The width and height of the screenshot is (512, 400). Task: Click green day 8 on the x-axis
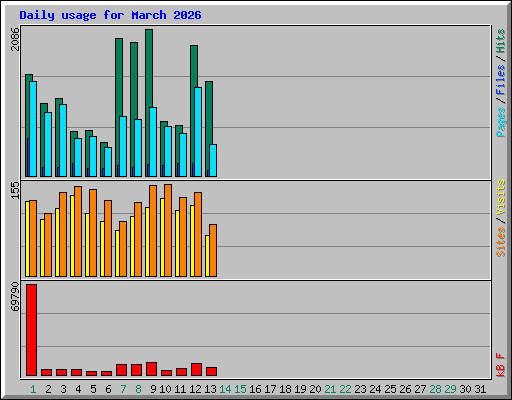tap(138, 389)
